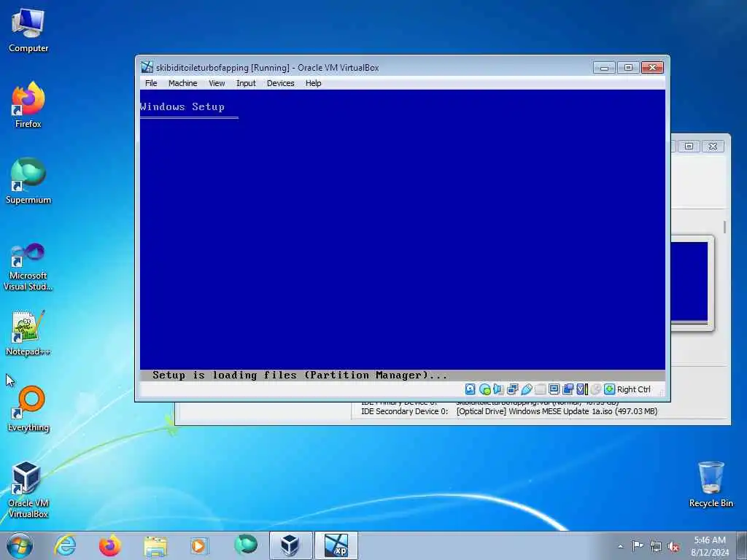
Task: Open Windows Media Player from the taskbar
Action: pyautogui.click(x=200, y=545)
